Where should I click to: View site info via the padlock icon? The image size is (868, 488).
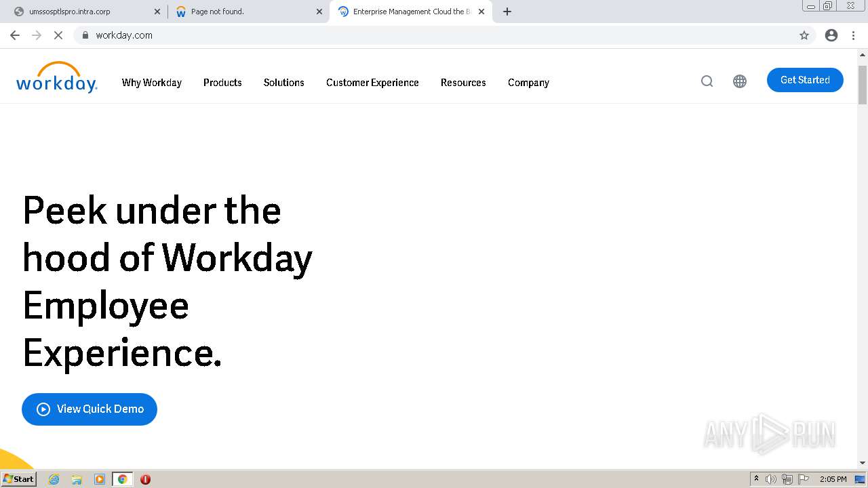pos(85,35)
